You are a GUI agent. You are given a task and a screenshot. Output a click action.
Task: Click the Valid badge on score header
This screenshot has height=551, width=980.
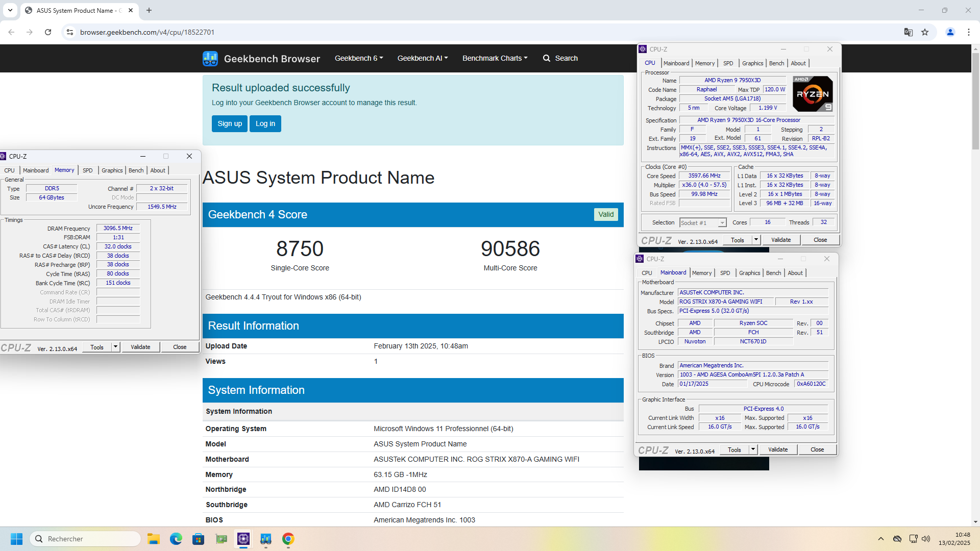click(606, 214)
